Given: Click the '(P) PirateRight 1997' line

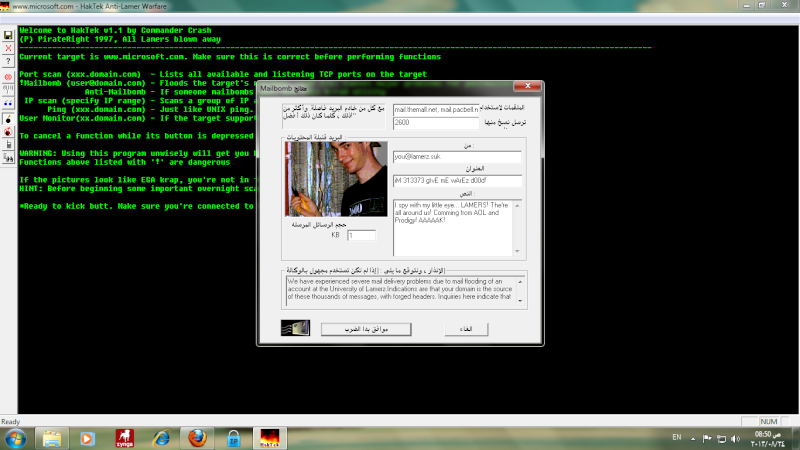Looking at the screenshot, I should click(120, 39).
